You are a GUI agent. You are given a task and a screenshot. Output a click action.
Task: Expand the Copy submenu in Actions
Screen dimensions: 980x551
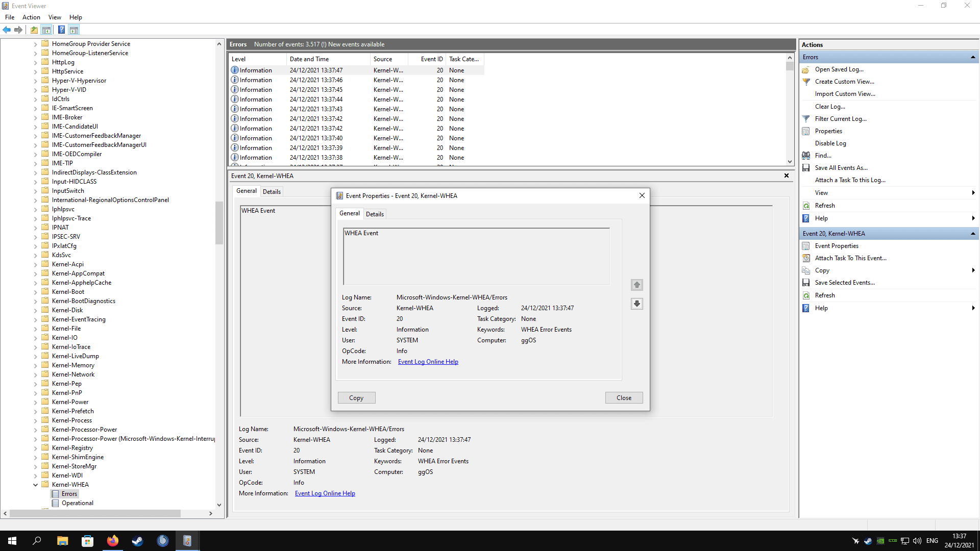(973, 270)
